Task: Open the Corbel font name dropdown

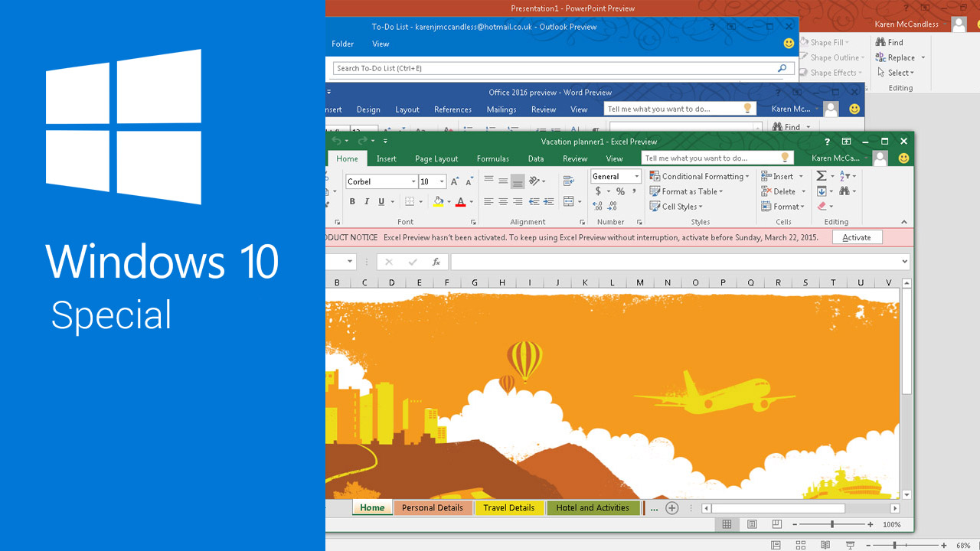Action: [x=413, y=182]
